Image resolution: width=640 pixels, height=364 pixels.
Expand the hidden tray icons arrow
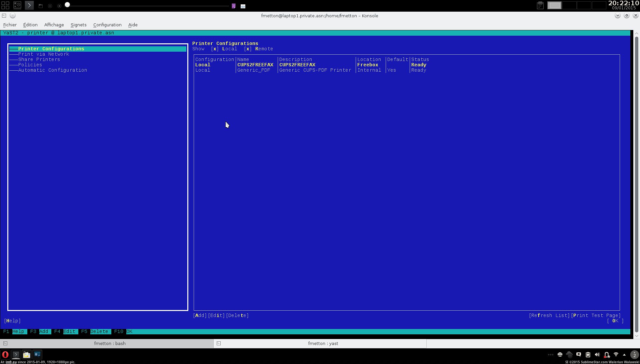(624, 355)
